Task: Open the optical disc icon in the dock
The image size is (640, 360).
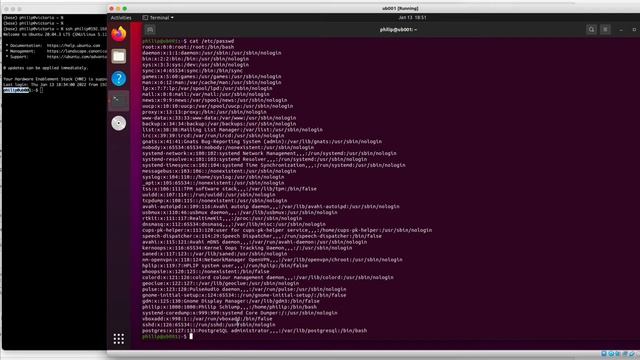Action: pyautogui.click(x=119, y=123)
